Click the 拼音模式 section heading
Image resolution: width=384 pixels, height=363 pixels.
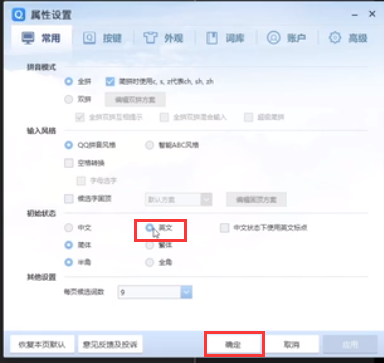pyautogui.click(x=41, y=67)
